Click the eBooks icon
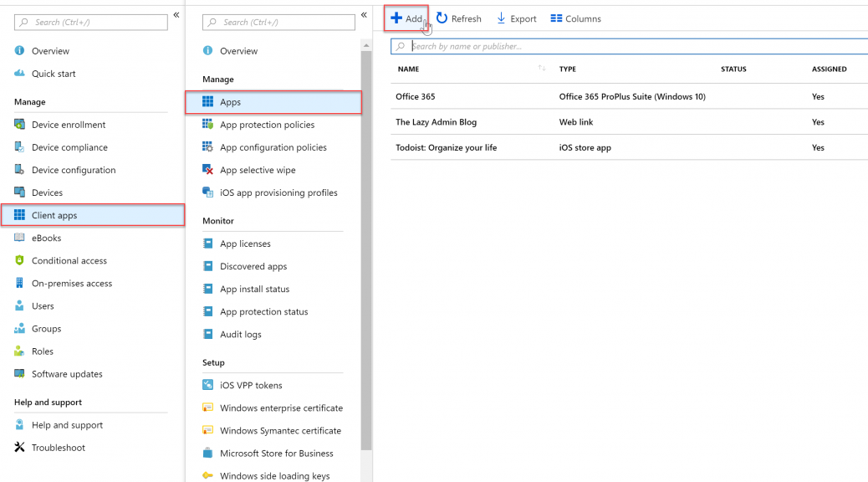This screenshot has width=868, height=482. (19, 238)
